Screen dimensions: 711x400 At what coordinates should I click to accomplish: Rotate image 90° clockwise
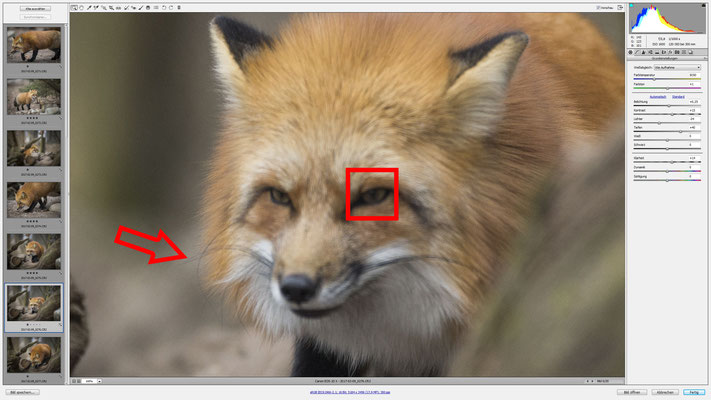coord(171,7)
